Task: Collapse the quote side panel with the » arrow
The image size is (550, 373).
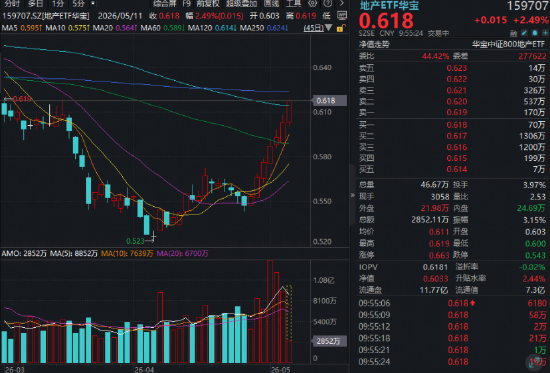Action: pyautogui.click(x=353, y=195)
